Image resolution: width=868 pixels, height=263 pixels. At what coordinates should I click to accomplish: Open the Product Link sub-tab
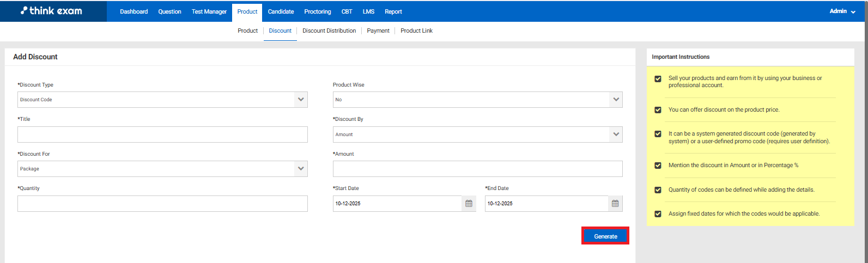[416, 31]
